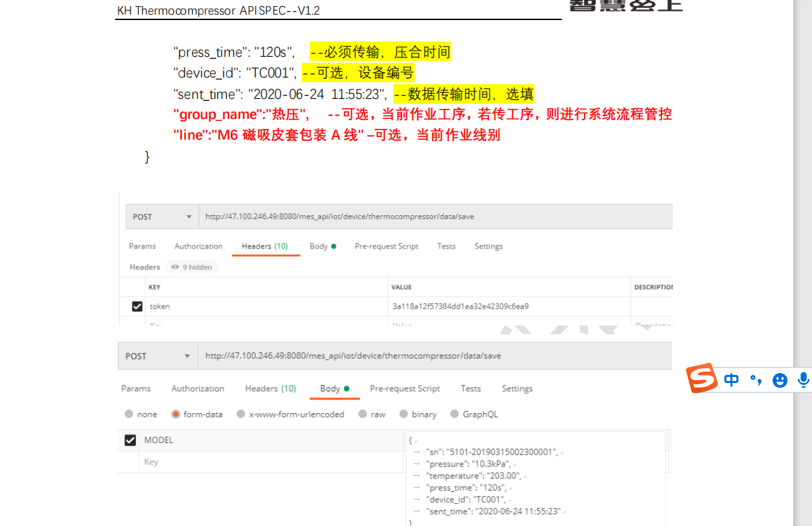Image resolution: width=812 pixels, height=526 pixels.
Task: Open the IME emoji smiley panel
Action: coord(780,380)
